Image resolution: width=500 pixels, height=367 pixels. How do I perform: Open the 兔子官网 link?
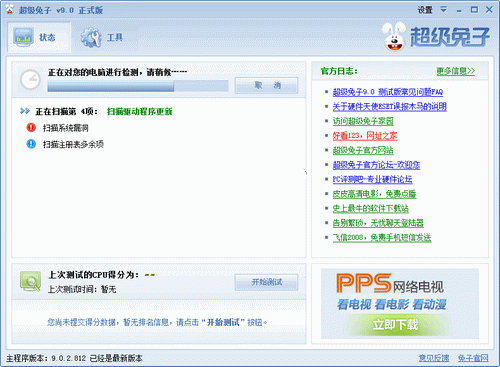click(x=473, y=358)
